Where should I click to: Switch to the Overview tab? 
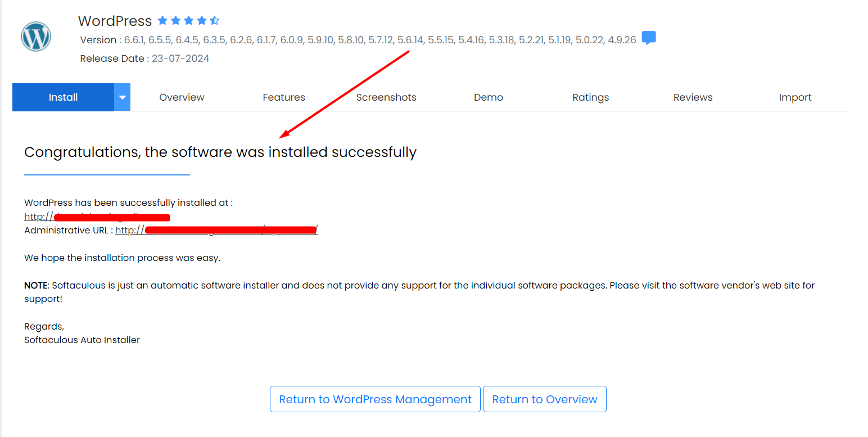tap(182, 97)
